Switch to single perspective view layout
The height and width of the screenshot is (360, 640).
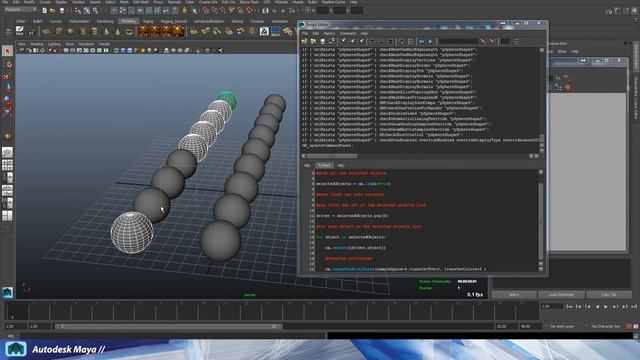(7, 152)
